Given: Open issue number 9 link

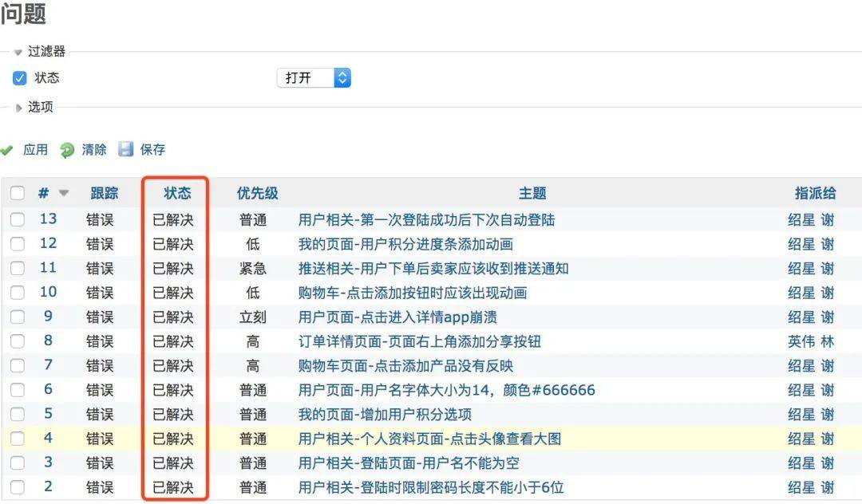Looking at the screenshot, I should [x=49, y=317].
